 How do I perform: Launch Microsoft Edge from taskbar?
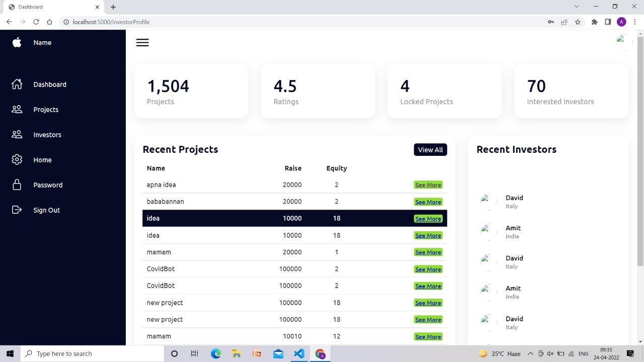click(215, 353)
